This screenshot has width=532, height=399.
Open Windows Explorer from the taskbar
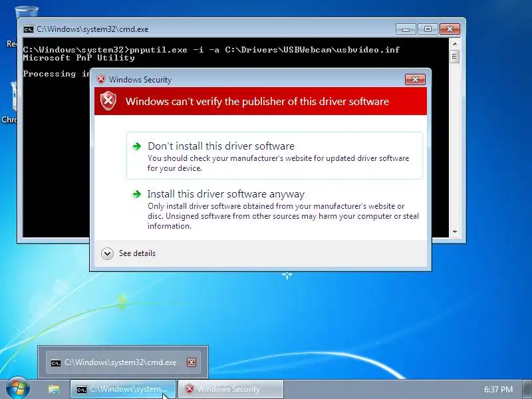54,389
